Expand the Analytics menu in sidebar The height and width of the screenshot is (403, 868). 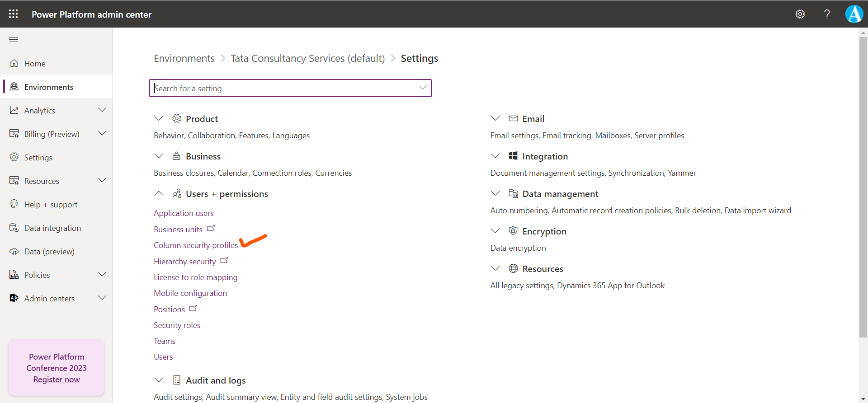click(102, 110)
